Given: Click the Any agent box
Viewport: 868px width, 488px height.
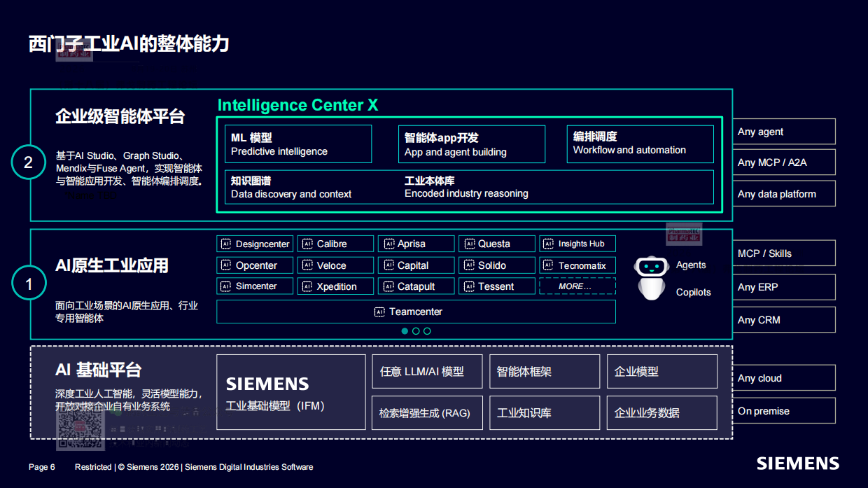Looking at the screenshot, I should click(x=784, y=132).
